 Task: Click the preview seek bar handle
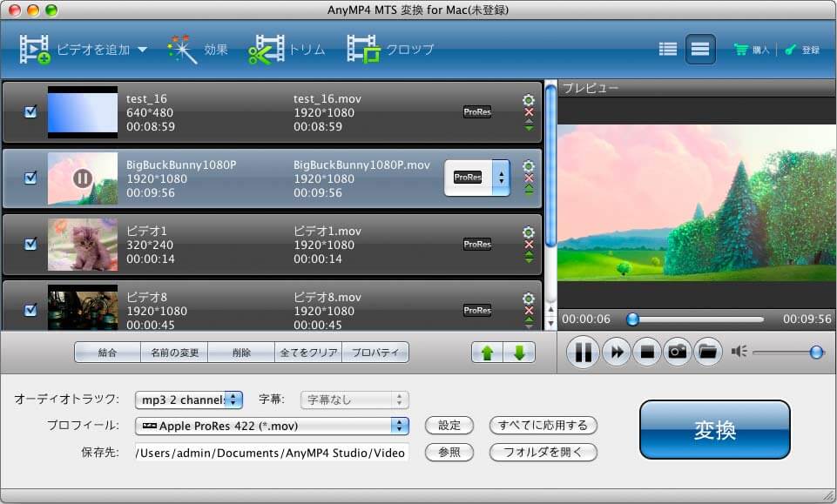tap(632, 319)
